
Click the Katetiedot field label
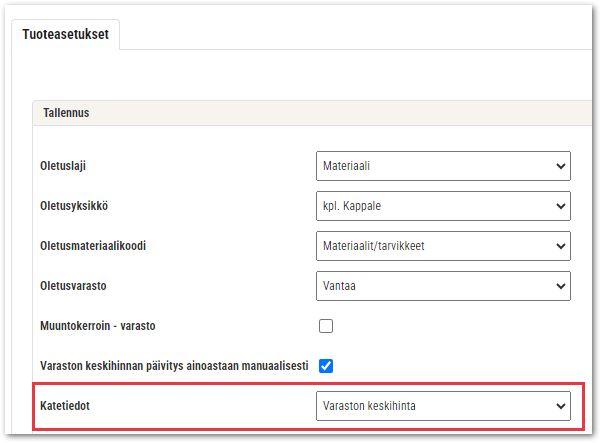[x=65, y=406]
